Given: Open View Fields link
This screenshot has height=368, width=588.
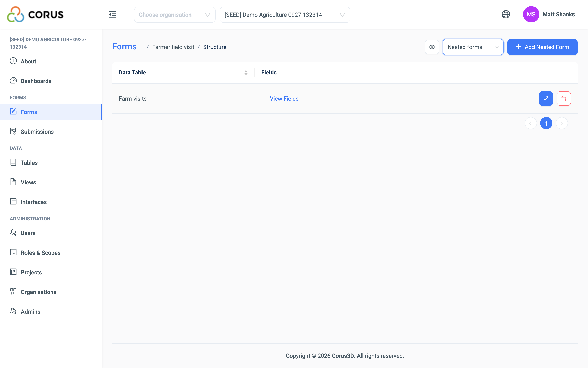Looking at the screenshot, I should coord(284,99).
